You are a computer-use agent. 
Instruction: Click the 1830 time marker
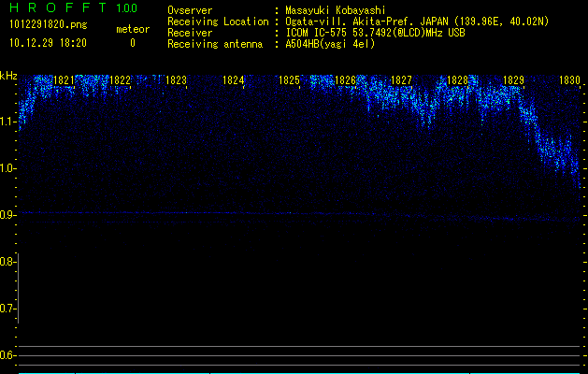[569, 80]
